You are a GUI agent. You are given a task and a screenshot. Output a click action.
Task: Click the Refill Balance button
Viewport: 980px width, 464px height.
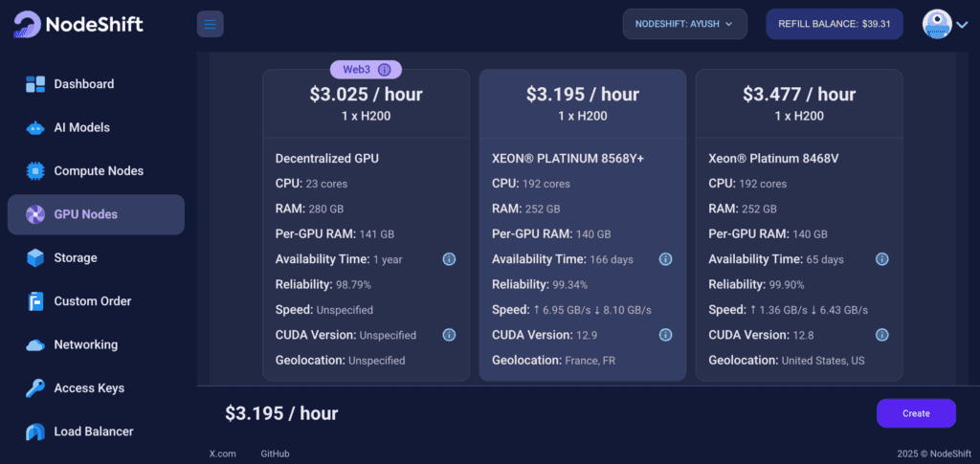point(834,24)
